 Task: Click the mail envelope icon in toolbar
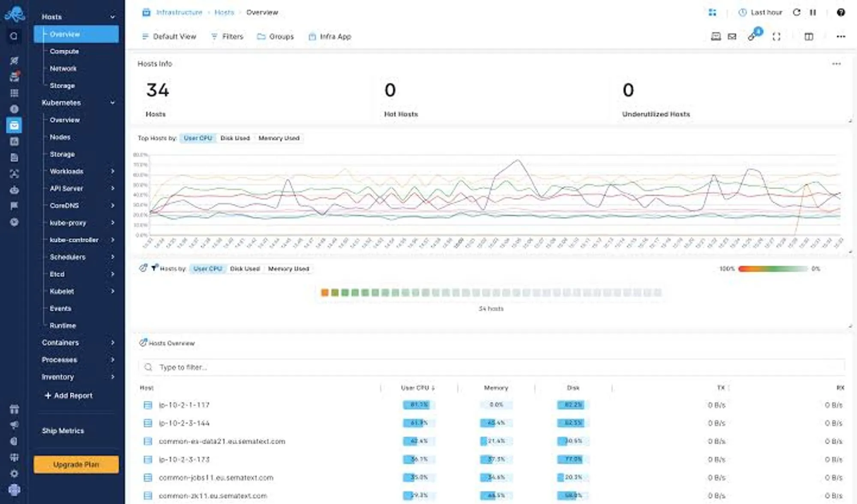tap(732, 37)
